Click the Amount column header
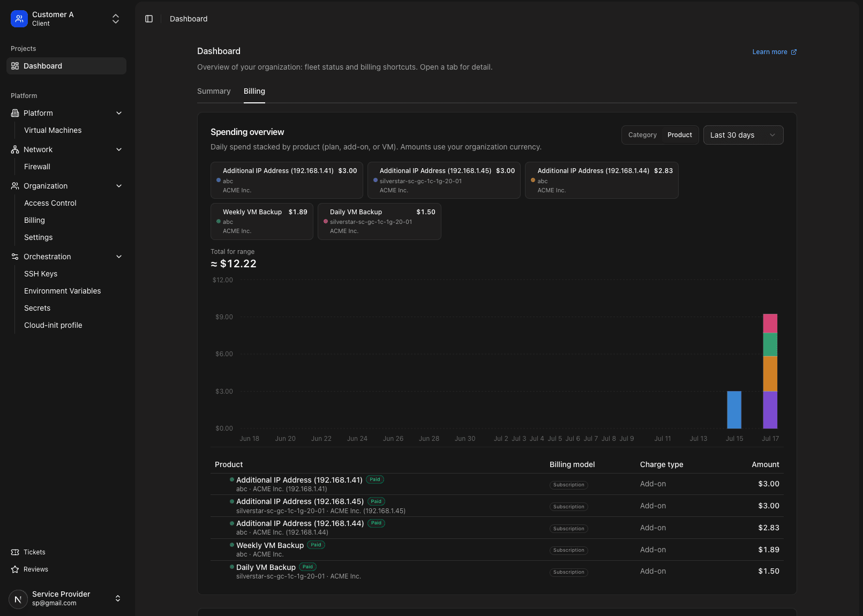Screen dimensions: 863x616 766,464
